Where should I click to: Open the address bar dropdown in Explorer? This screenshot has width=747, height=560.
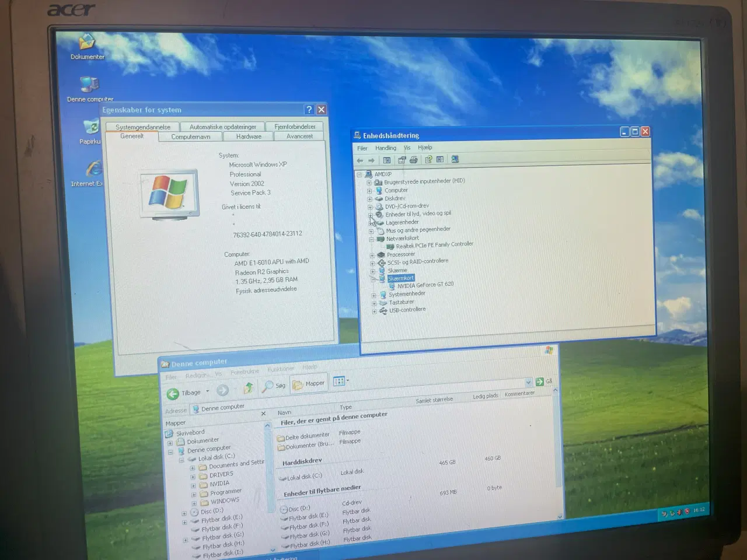528,383
